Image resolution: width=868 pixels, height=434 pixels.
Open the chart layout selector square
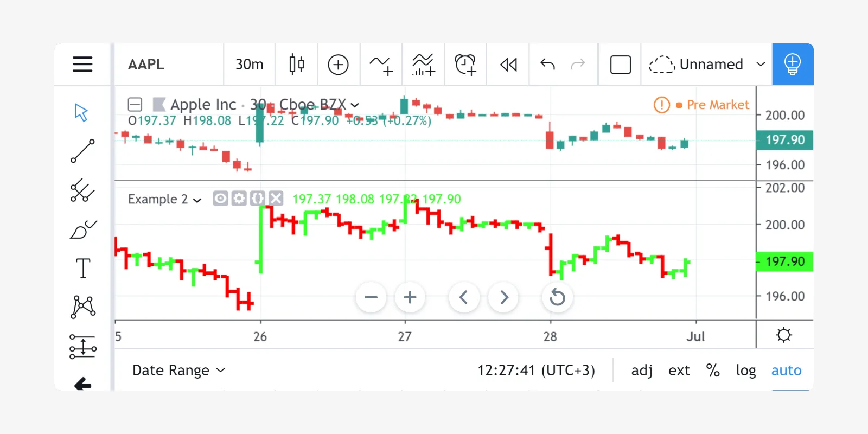[620, 65]
